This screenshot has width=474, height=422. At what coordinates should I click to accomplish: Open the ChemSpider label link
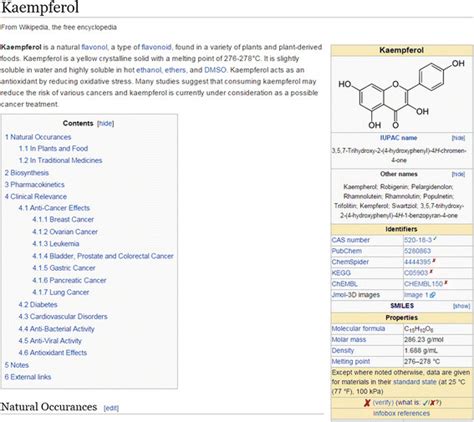[350, 262]
